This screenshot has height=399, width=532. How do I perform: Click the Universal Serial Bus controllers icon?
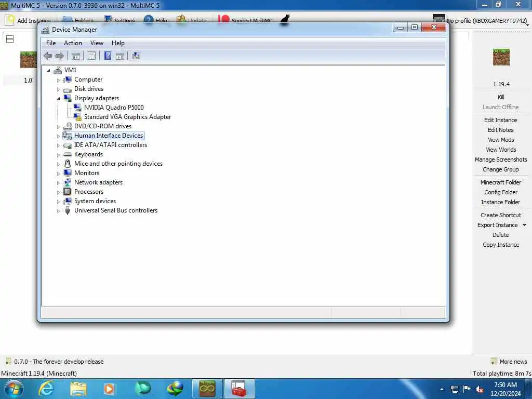[68, 210]
